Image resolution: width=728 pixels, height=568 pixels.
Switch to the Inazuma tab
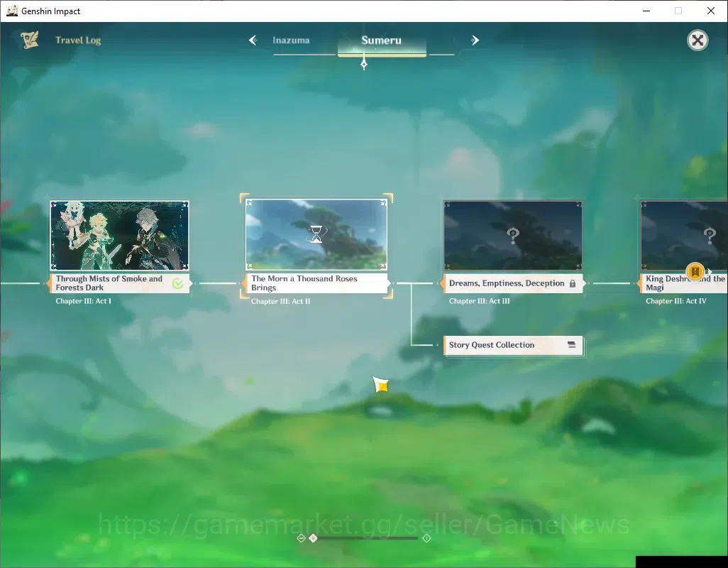tap(291, 40)
